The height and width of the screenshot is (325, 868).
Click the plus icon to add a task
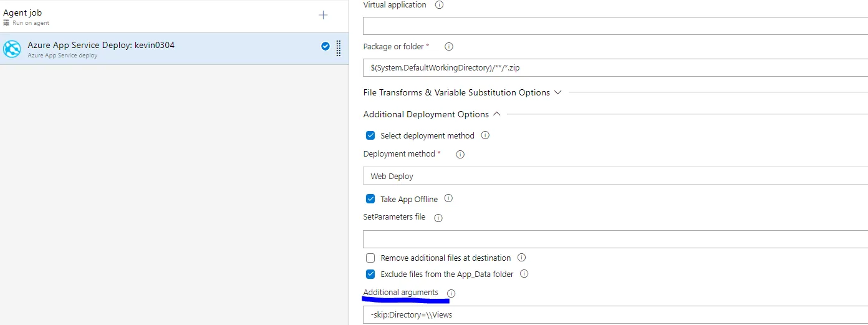coord(323,15)
